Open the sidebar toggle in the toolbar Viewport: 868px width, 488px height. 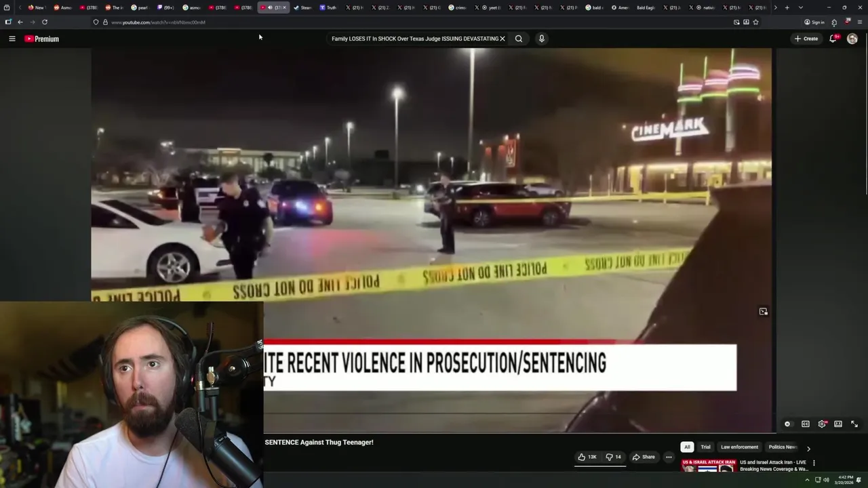8,22
